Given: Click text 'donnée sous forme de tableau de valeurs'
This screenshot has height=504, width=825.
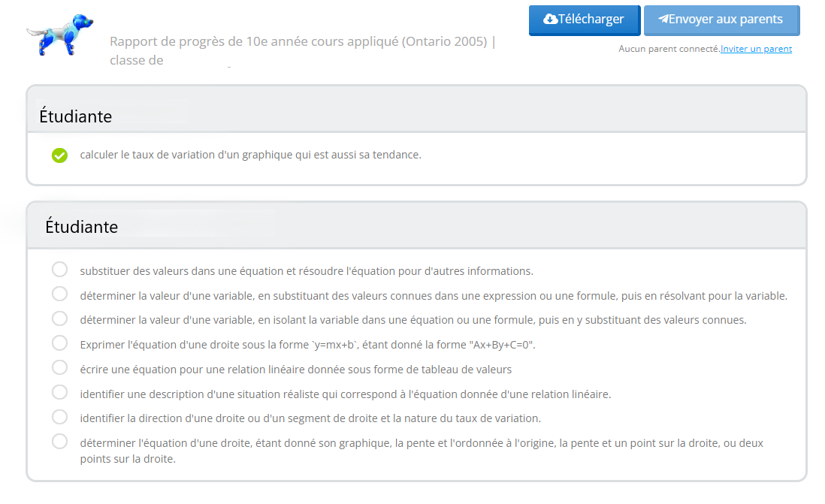Looking at the screenshot, I should click(409, 370).
